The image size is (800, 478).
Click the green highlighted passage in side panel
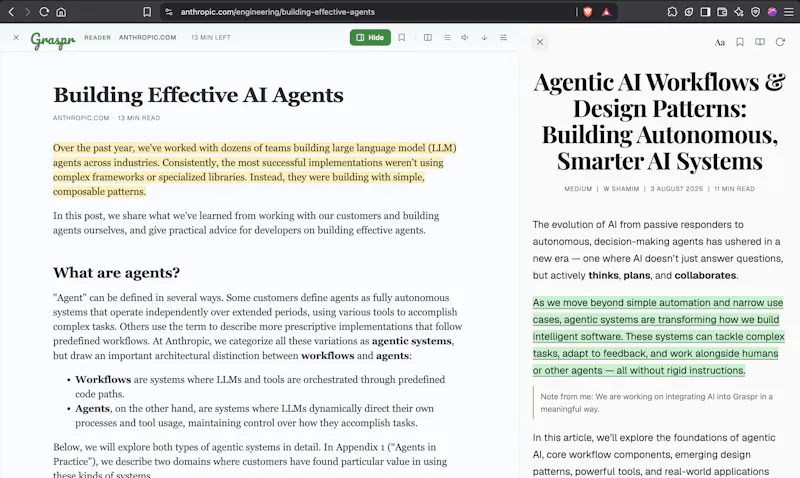[658, 337]
